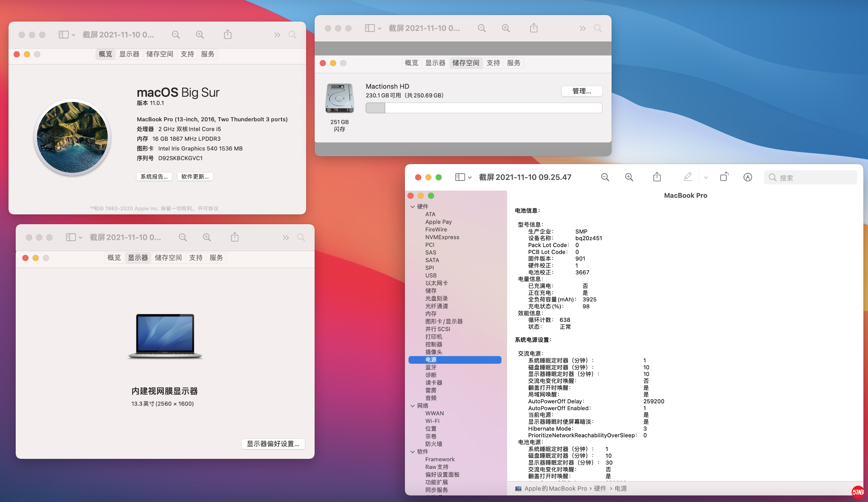Open search in the display Preview window
The image size is (868, 502).
tap(301, 237)
